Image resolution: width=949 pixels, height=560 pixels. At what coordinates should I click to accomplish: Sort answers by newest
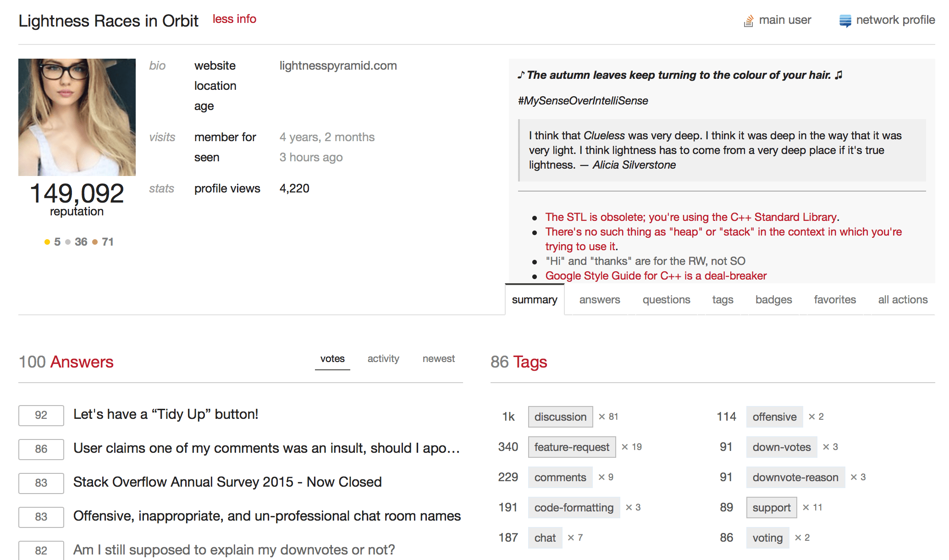point(439,359)
